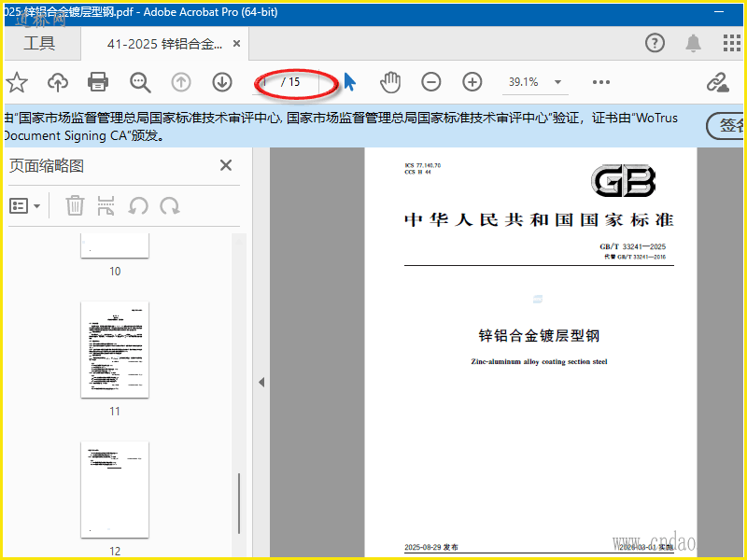Go to next page arrow
This screenshot has height=560, width=747.
(222, 82)
